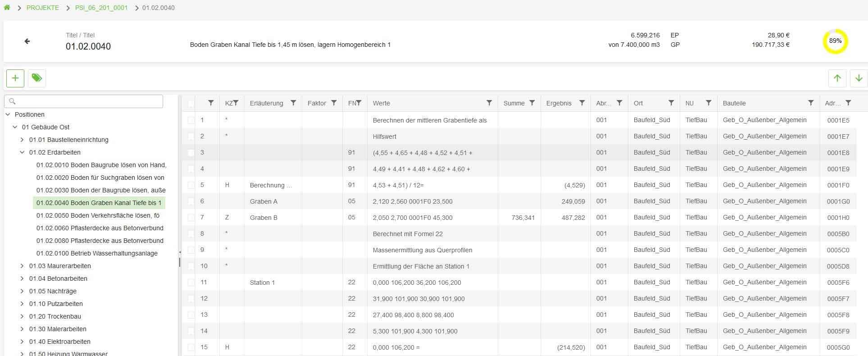The image size is (868, 356).
Task: Move down with the green down arrow
Action: (x=859, y=78)
